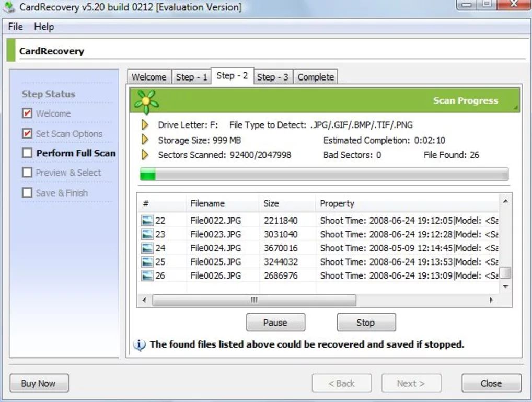This screenshot has height=402, width=532.
Task: Click the Buy Now button
Action: pos(39,383)
